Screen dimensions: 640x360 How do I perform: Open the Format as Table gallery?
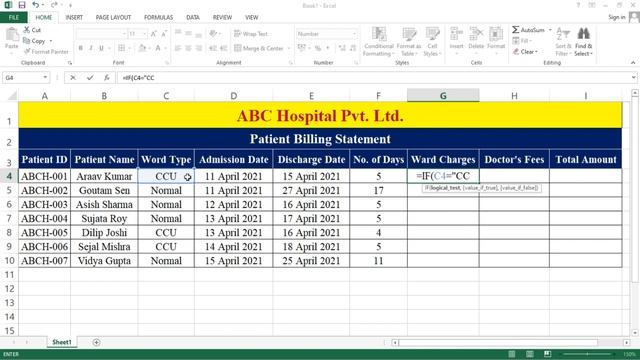pyautogui.click(x=409, y=42)
